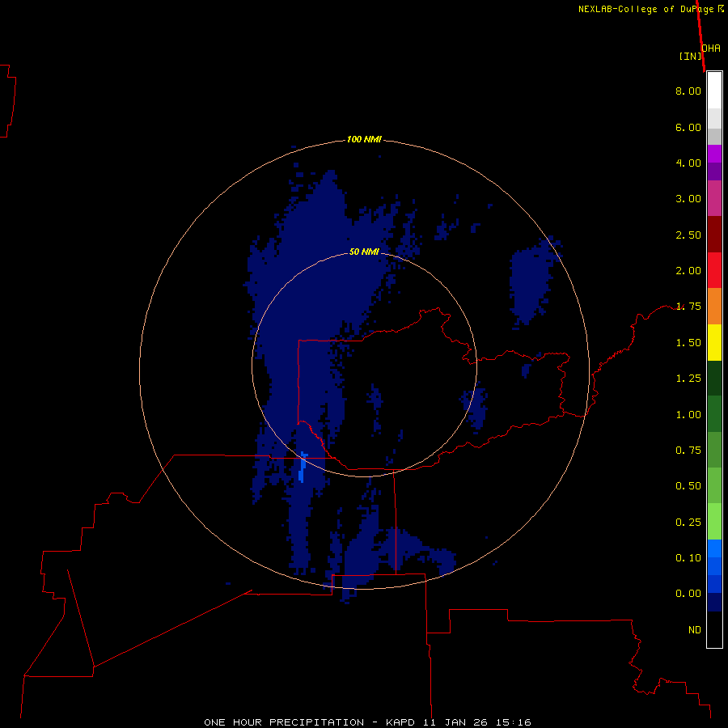Pick the lightest green swatch beside 0.25

click(x=714, y=522)
